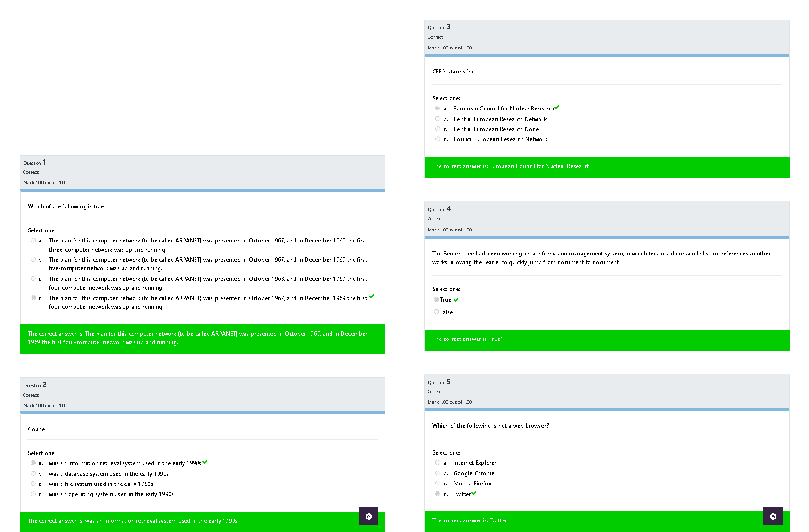Choose five-computer network option b
This screenshot has height=532, width=809.
tap(33, 260)
